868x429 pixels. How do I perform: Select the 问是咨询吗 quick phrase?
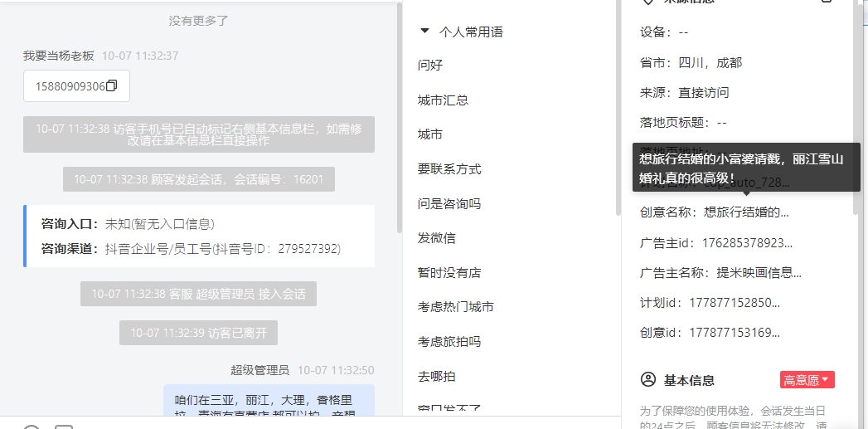tap(449, 204)
